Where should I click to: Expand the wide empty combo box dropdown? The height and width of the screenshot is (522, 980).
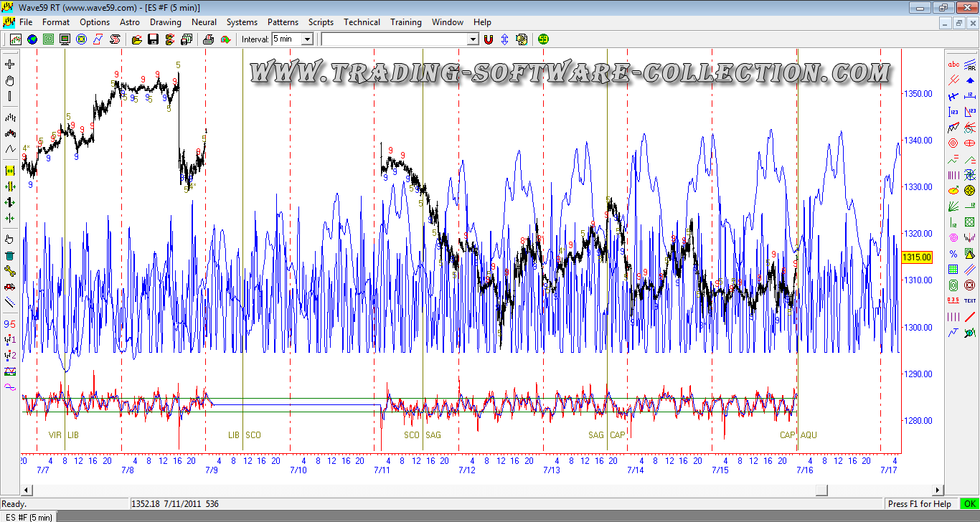click(472, 39)
